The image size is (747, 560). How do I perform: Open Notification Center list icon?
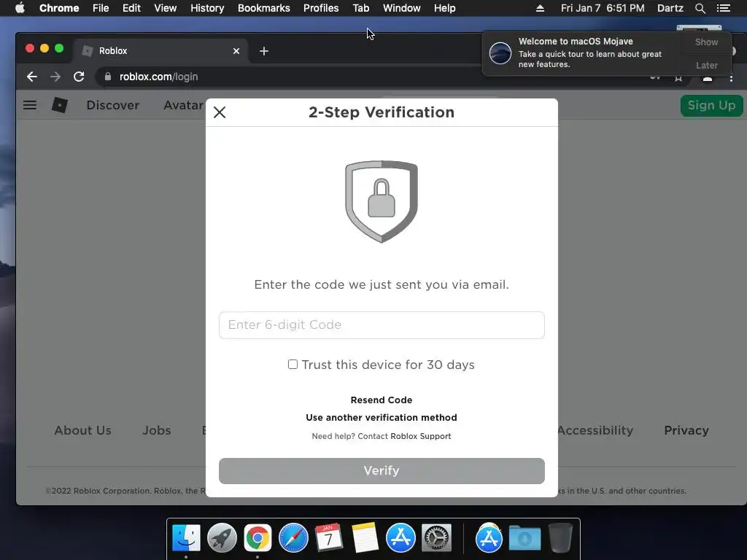tap(723, 8)
